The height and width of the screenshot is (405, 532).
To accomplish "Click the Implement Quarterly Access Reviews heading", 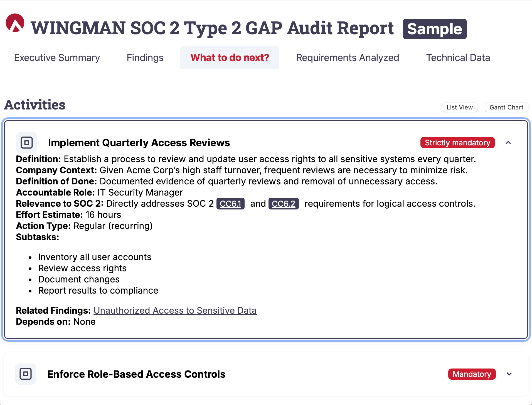I will [139, 143].
